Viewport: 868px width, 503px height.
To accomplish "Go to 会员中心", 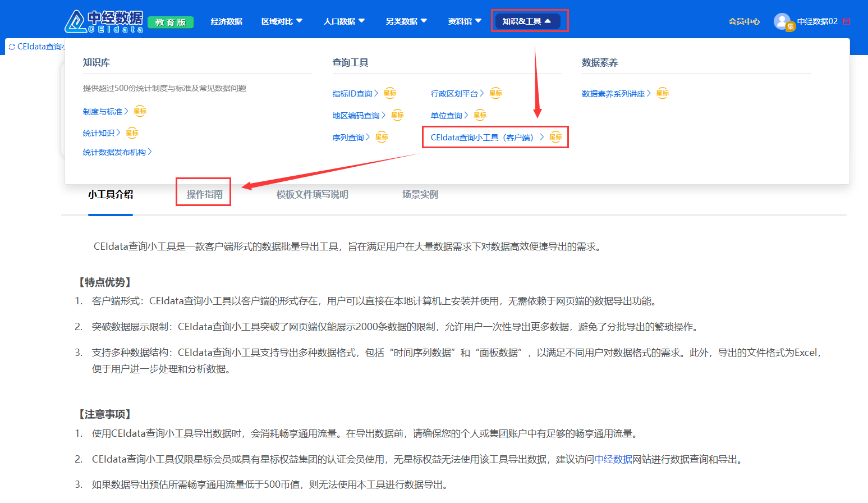I will pyautogui.click(x=744, y=21).
